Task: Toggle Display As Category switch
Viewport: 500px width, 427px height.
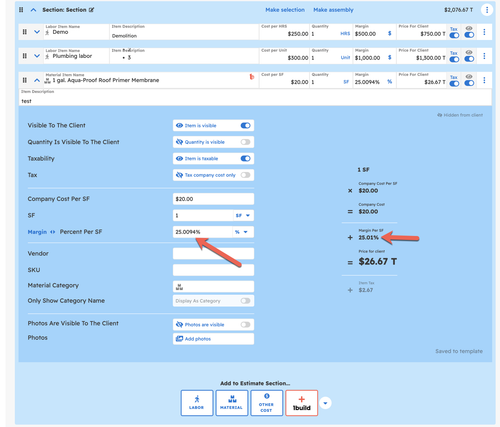Action: pyautogui.click(x=245, y=301)
